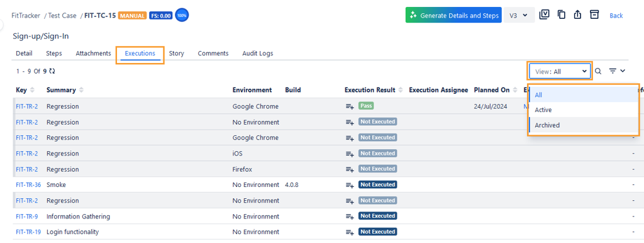Screen dimensions: 644x243
Task: Switch to the Detail tab
Action: [x=25, y=54]
